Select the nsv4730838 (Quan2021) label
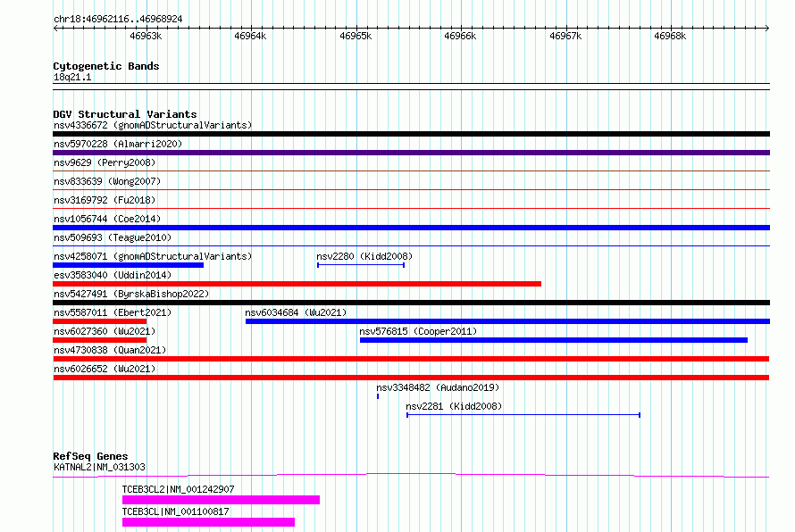Viewport: 795px width, 532px height. [110, 350]
